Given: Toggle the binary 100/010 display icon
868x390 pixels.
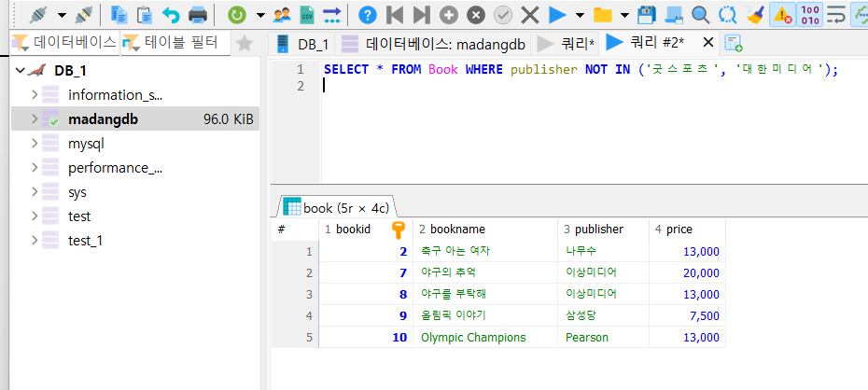Looking at the screenshot, I should pyautogui.click(x=810, y=15).
